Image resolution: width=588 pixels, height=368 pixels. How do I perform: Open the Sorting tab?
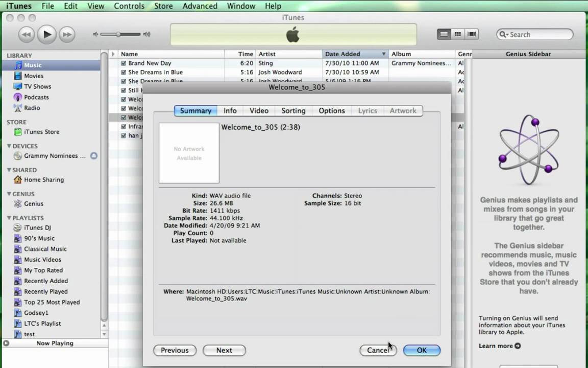(x=293, y=111)
